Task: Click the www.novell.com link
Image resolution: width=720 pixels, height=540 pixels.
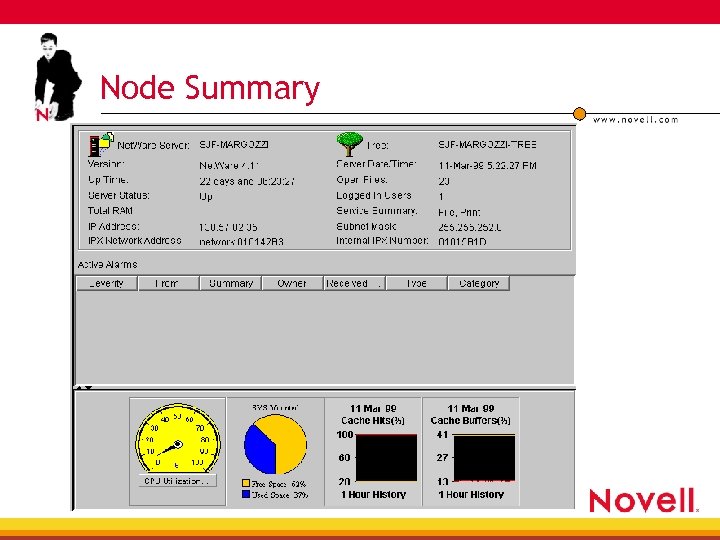Action: tap(636, 120)
